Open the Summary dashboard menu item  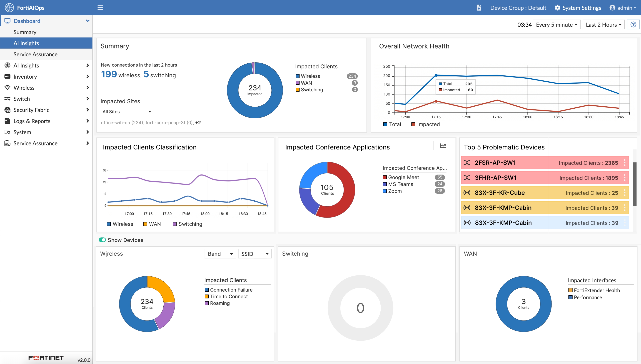point(25,32)
